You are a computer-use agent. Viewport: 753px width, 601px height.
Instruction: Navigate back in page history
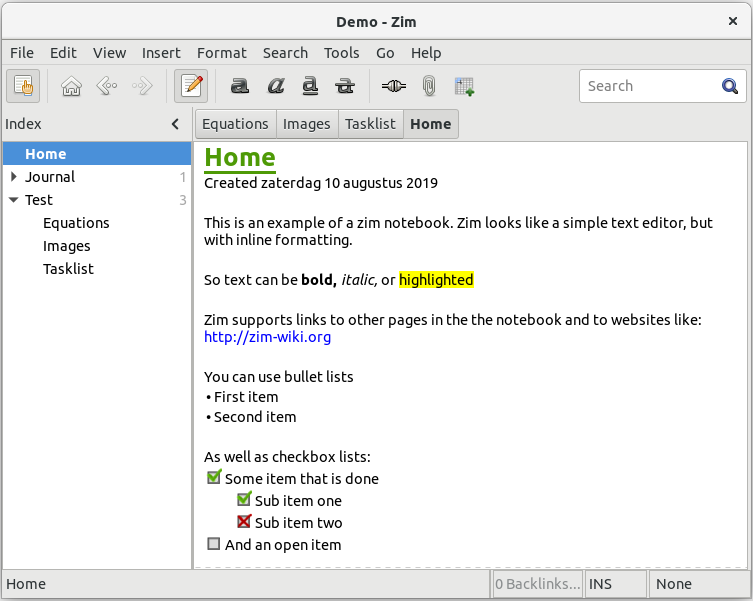pyautogui.click(x=107, y=86)
